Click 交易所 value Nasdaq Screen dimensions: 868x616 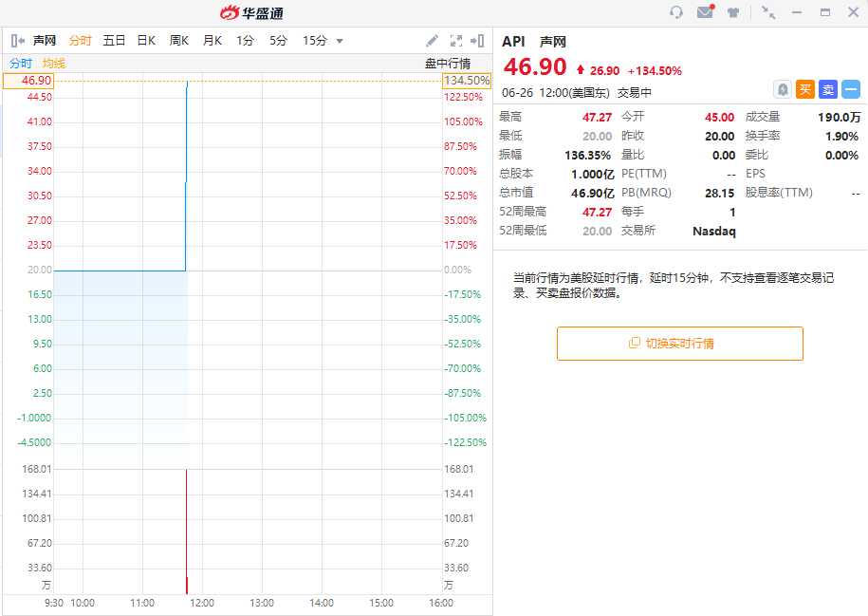coord(714,231)
